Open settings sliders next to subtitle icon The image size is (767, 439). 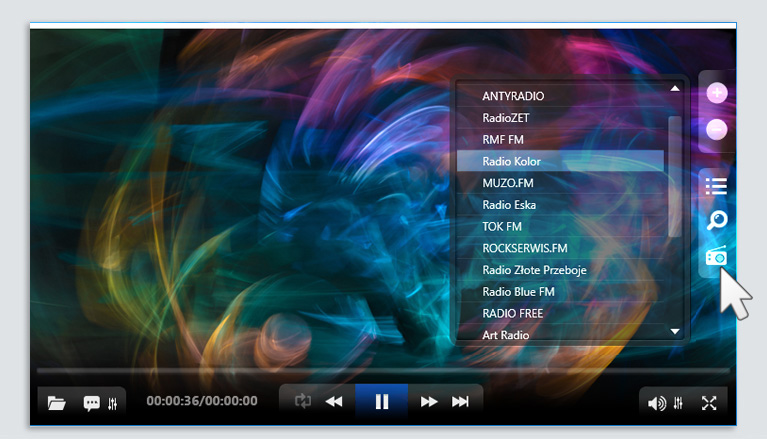coord(113,403)
